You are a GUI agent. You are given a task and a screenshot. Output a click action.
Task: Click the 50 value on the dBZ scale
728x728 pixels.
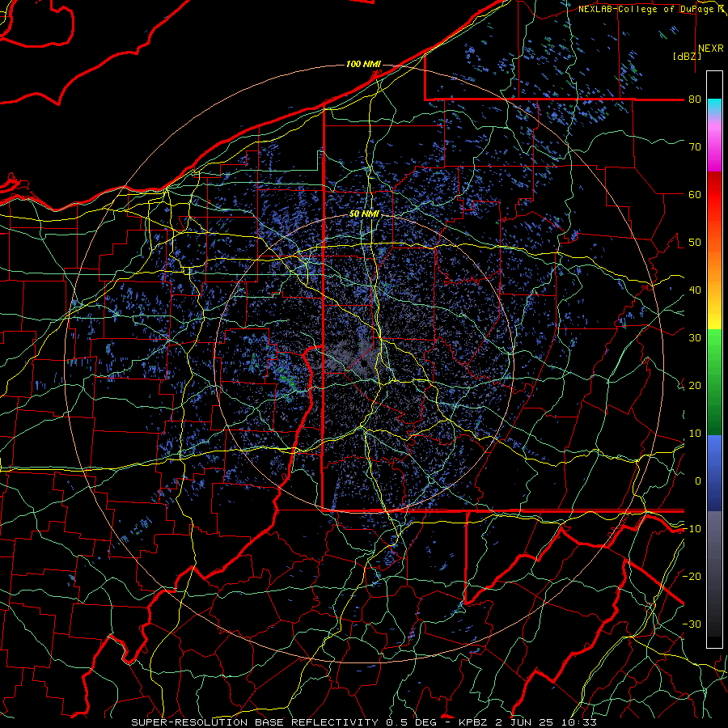[x=695, y=243]
